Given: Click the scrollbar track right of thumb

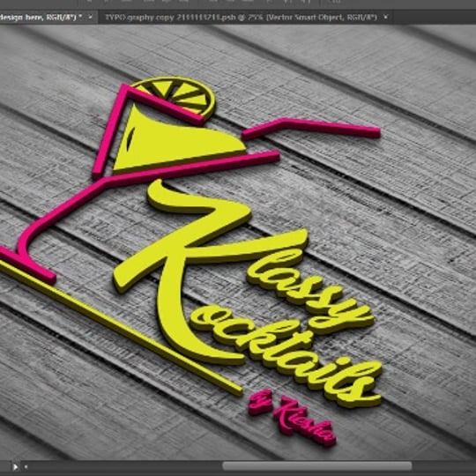Looking at the screenshot, I should pyautogui.click(x=443, y=466).
